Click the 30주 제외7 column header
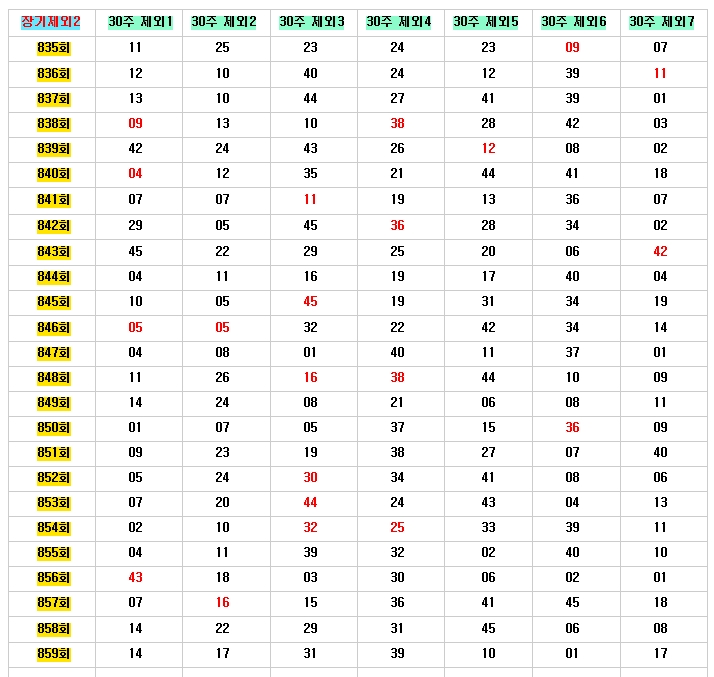 click(661, 21)
